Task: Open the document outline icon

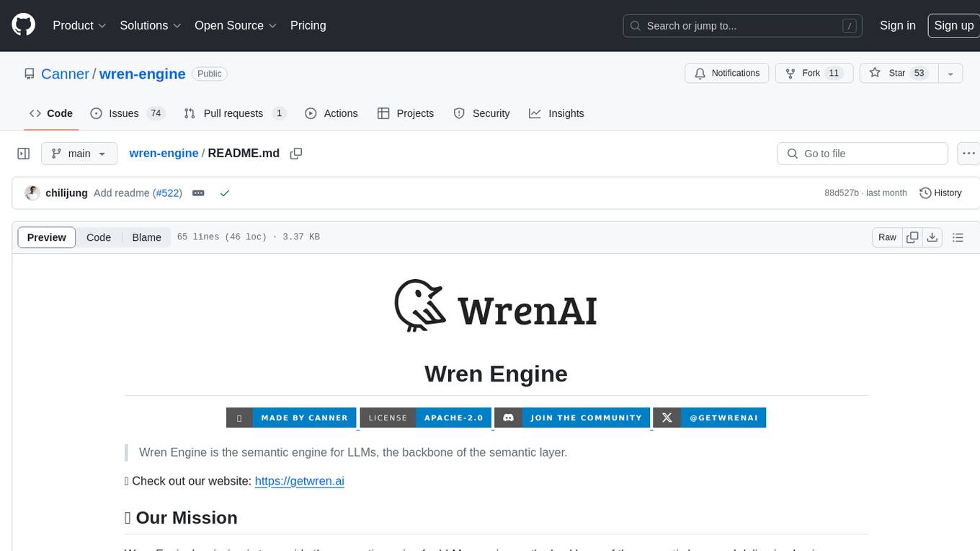Action: [x=958, y=237]
